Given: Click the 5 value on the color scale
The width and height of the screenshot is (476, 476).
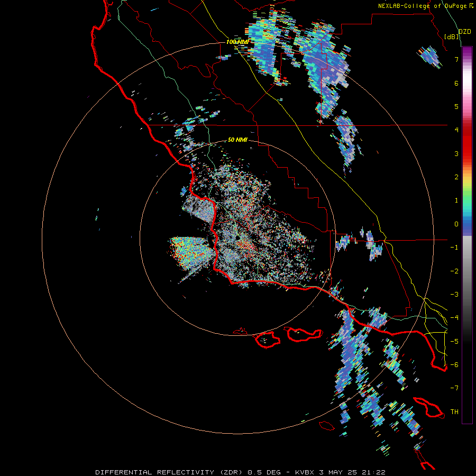Looking at the screenshot, I should (x=456, y=106).
